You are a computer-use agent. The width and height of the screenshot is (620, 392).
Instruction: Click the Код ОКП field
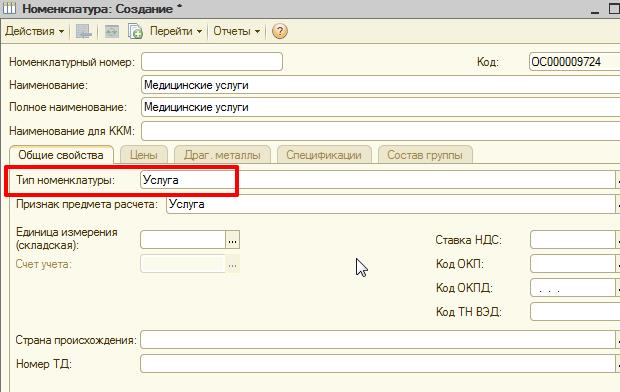click(573, 263)
